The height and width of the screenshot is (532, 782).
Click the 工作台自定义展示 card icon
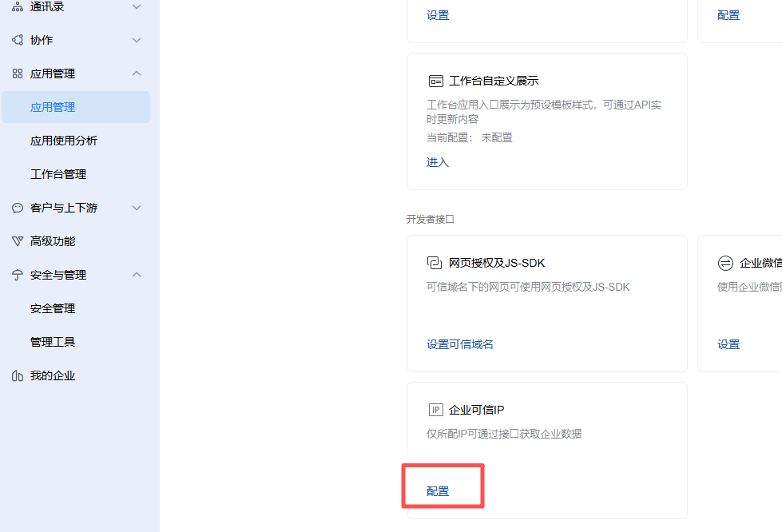[435, 80]
